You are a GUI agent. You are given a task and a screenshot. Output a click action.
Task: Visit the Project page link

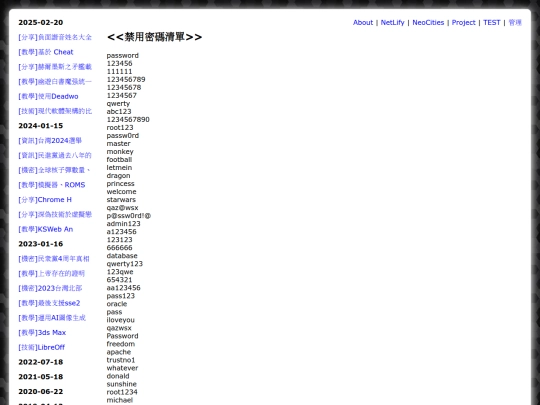pos(464,22)
